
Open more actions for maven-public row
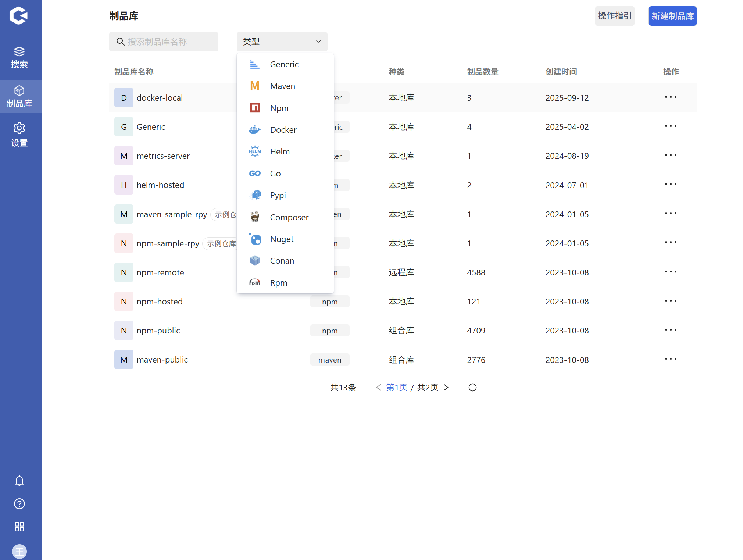(670, 359)
